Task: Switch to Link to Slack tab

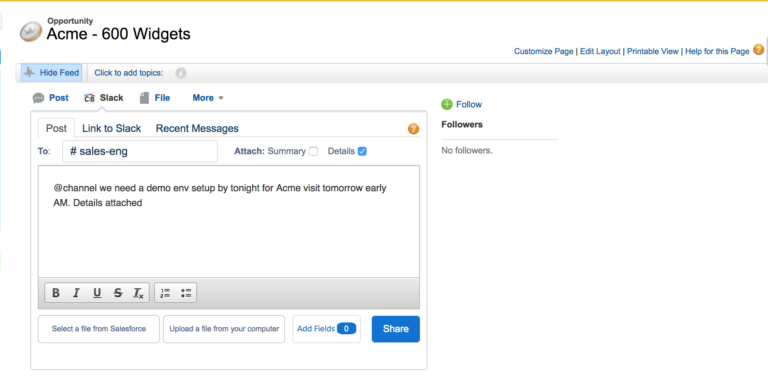Action: click(111, 128)
